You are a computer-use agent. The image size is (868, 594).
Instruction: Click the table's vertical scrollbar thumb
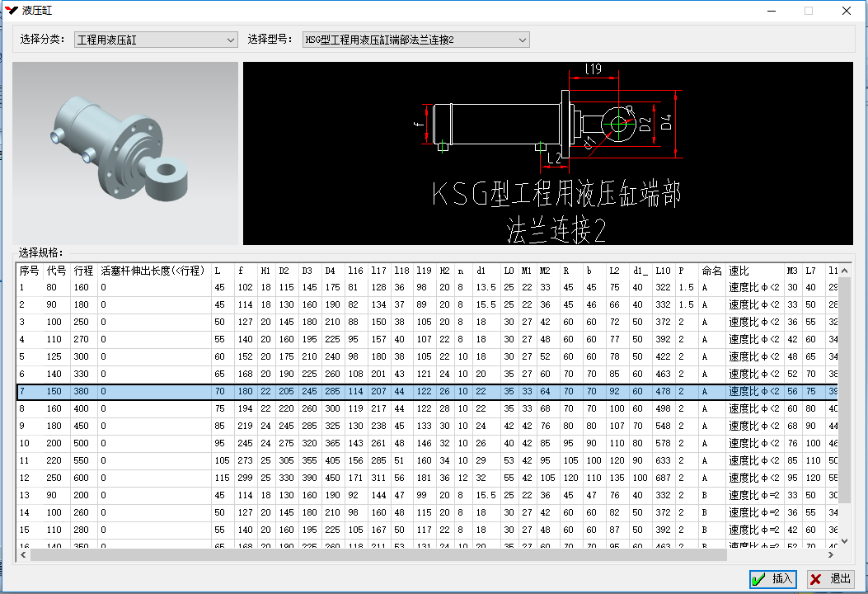[x=846, y=388]
